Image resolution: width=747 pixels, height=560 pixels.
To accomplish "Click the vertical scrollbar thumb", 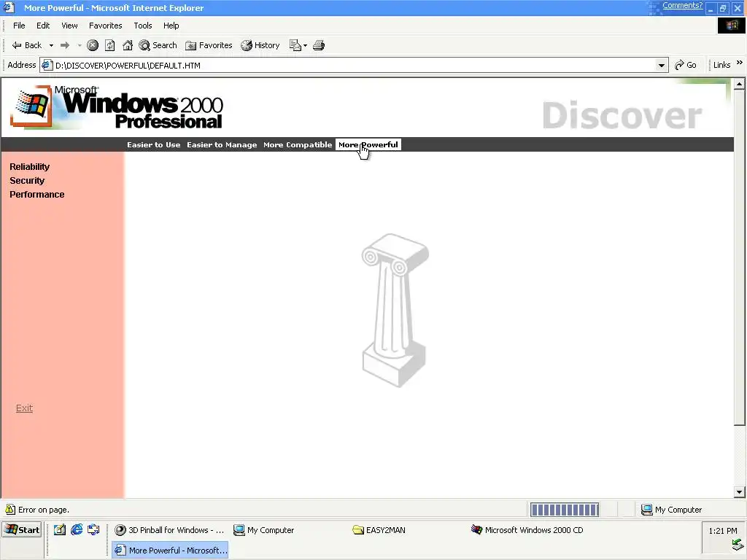I will (x=740, y=257).
